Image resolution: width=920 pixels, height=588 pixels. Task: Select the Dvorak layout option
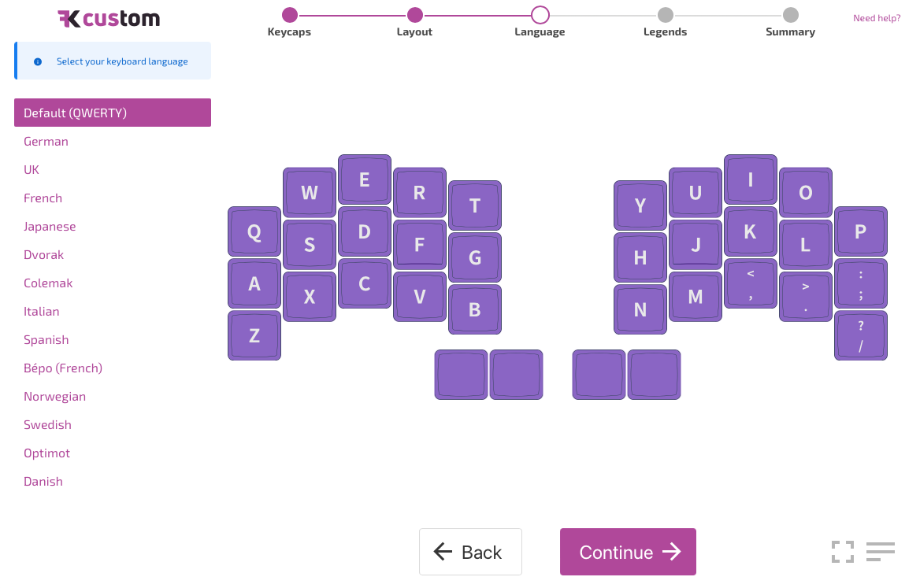(x=43, y=254)
